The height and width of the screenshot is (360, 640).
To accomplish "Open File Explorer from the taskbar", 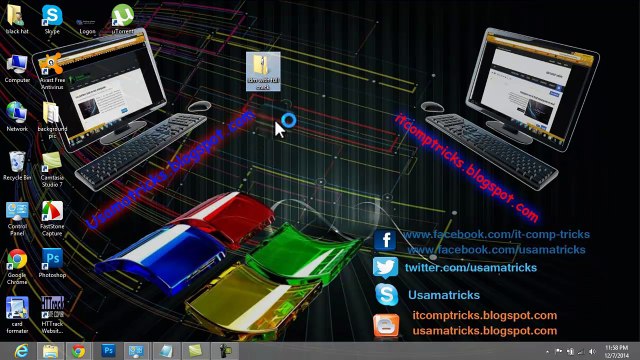I will coord(51,351).
